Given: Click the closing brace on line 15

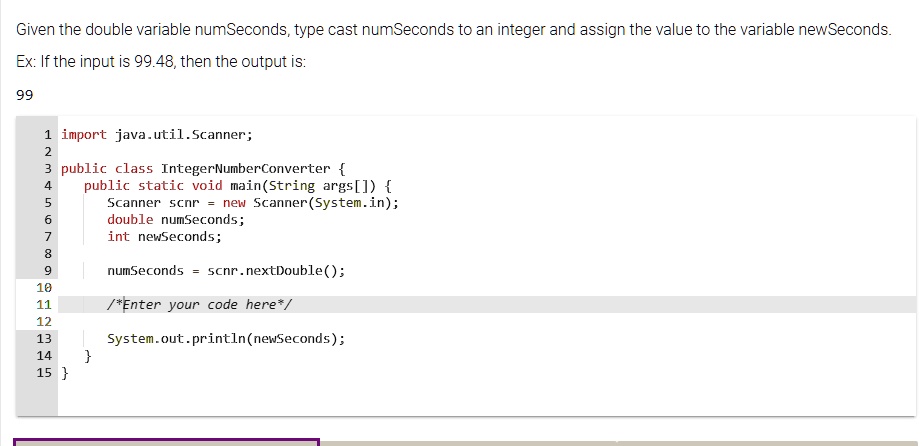Looking at the screenshot, I should pyautogui.click(x=65, y=373).
